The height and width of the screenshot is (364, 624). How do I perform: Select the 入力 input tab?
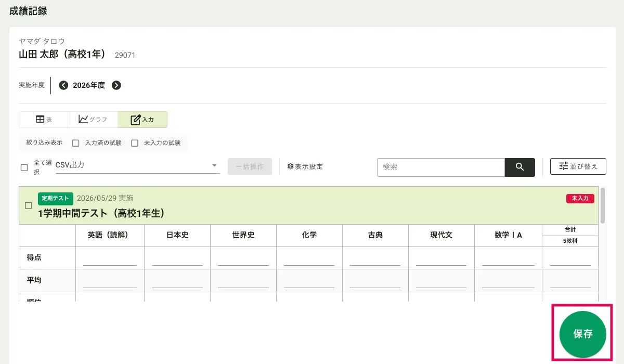tap(142, 120)
